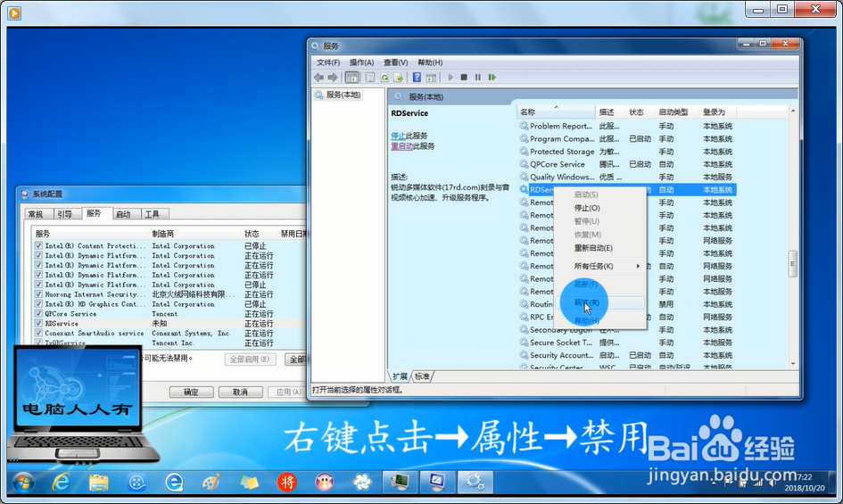843x504 pixels.
Task: Click the Forward arrow in Services toolbar
Action: pos(333,78)
